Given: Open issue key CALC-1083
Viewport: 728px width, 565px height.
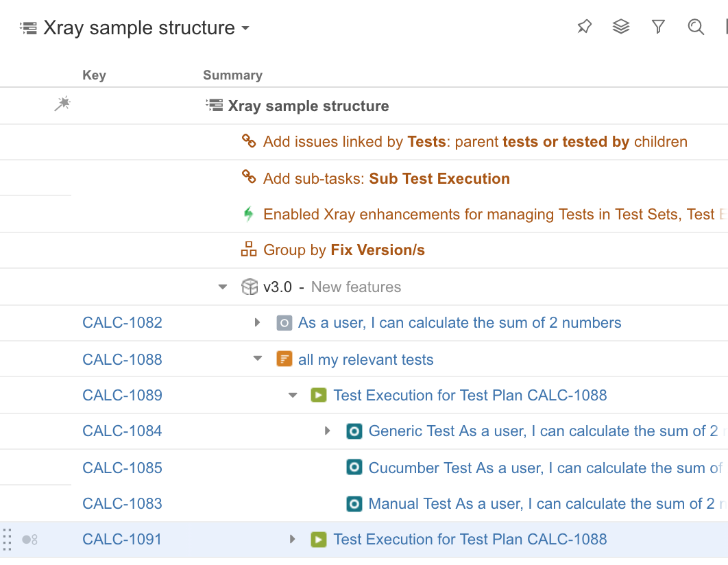Looking at the screenshot, I should pyautogui.click(x=122, y=503).
